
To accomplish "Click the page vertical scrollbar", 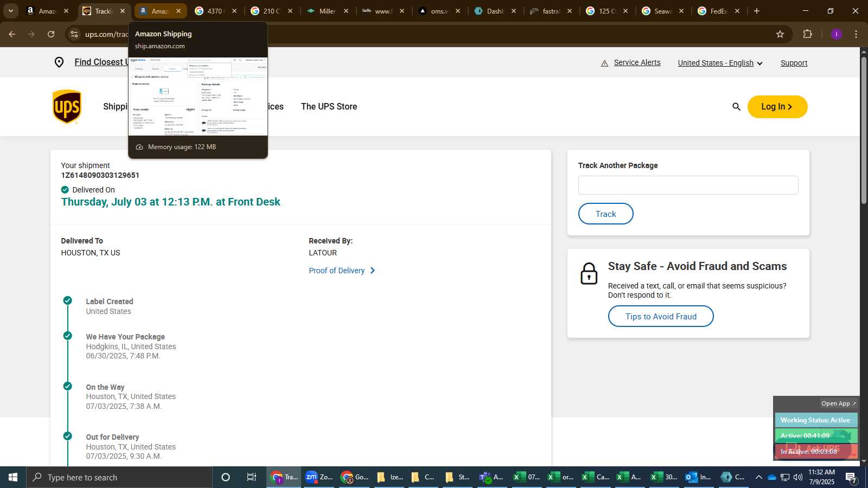I will (864, 130).
